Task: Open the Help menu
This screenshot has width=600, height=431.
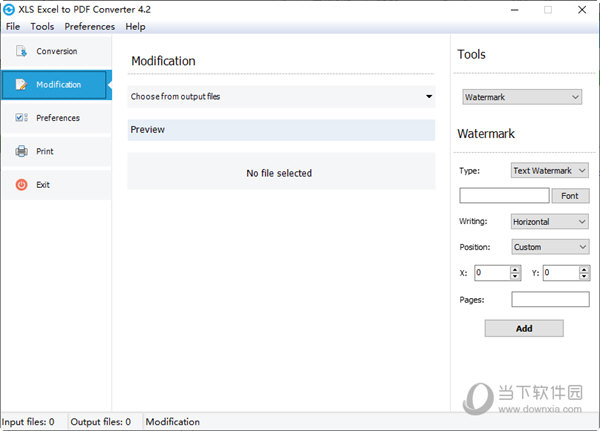Action: point(135,26)
